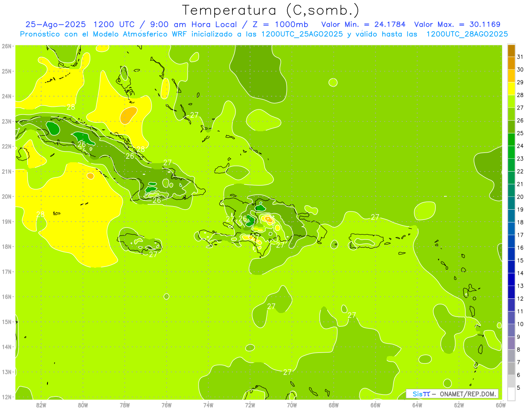Click the blue swatch between 16 and 17
Viewport: 532px width, 411px height.
(511, 241)
